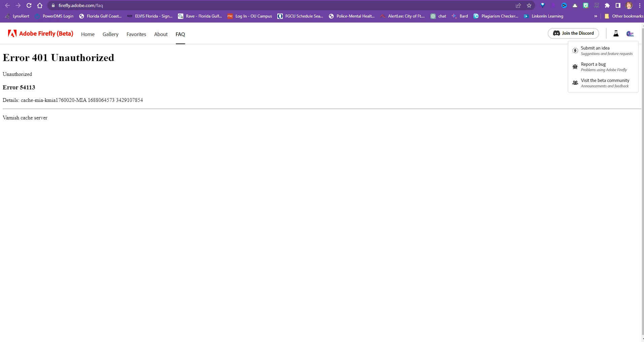Viewport: 644px width, 342px height.
Task: Open the purple R extension icon
Action: (x=553, y=5)
